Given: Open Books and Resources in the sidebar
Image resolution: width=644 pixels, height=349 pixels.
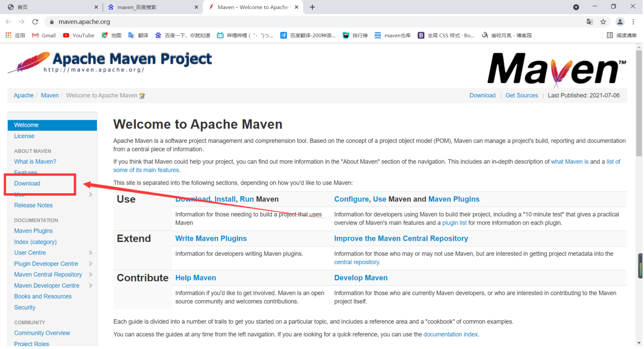Looking at the screenshot, I should (x=43, y=296).
